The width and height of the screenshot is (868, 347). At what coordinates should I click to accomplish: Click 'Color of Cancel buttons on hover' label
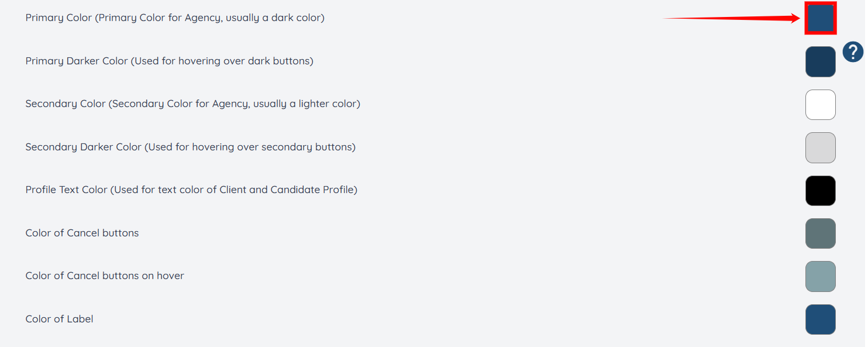tap(105, 276)
